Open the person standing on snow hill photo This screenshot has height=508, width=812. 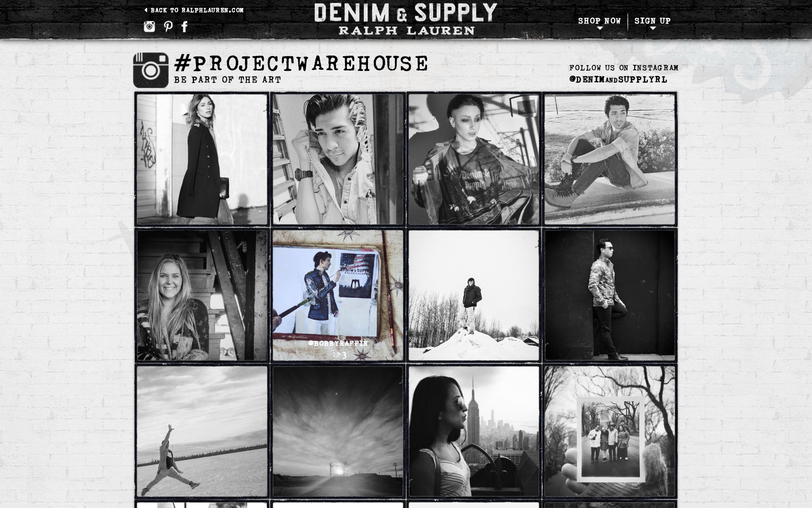(474, 295)
